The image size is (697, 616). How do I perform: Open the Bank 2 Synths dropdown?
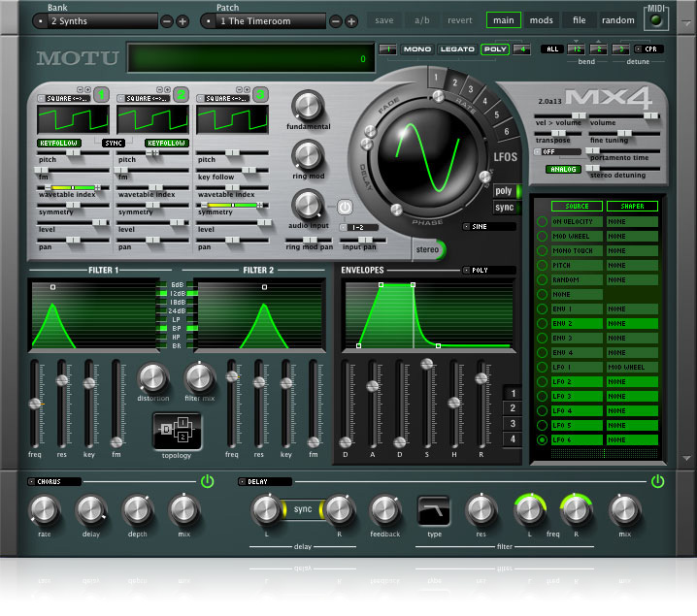[95, 21]
